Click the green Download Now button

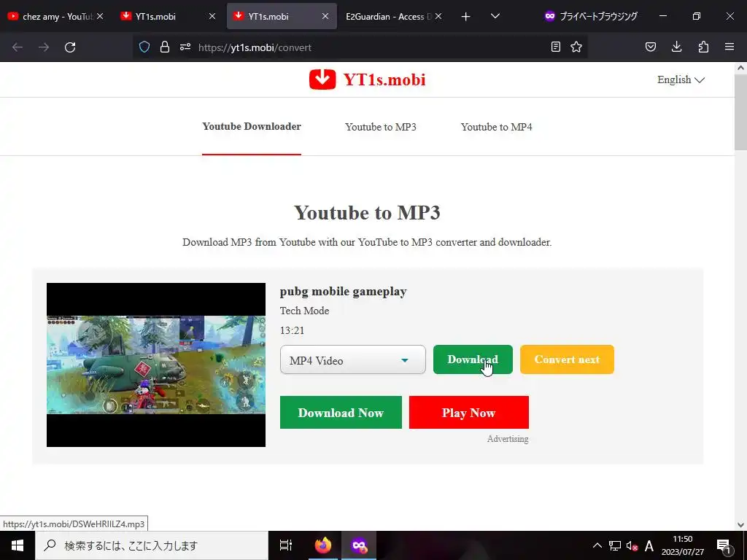tap(341, 413)
